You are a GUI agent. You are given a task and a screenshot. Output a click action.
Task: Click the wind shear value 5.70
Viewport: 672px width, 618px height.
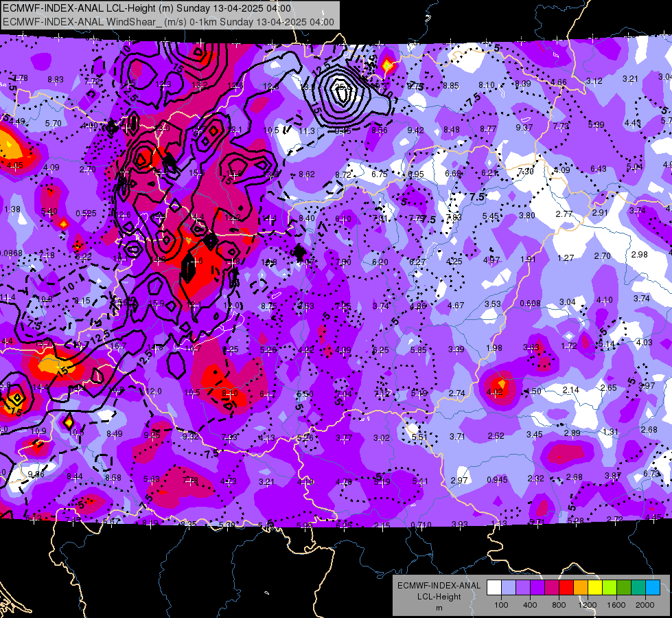[53, 123]
